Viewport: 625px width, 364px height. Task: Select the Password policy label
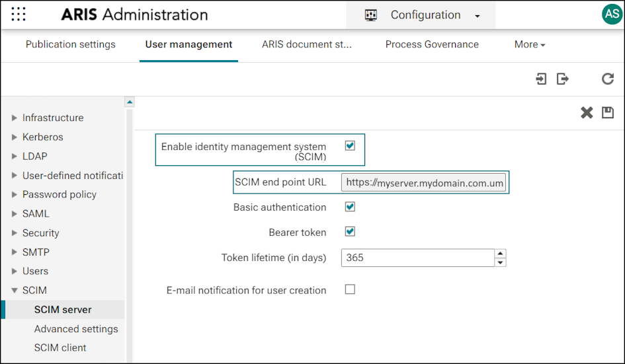[x=60, y=194]
